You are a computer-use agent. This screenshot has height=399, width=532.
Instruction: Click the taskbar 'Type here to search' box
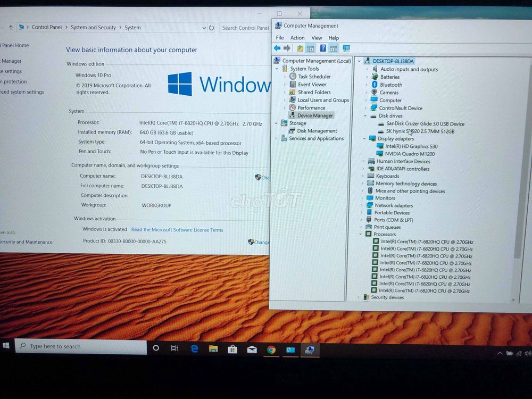[x=81, y=346]
